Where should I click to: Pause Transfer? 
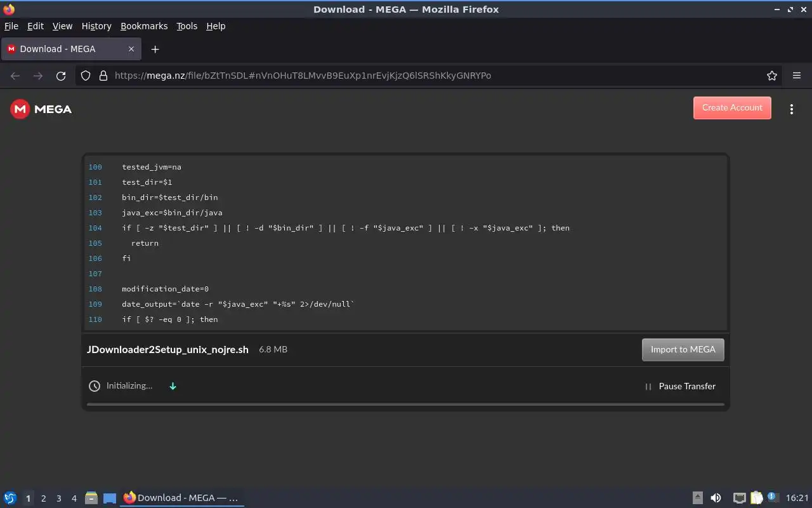680,386
